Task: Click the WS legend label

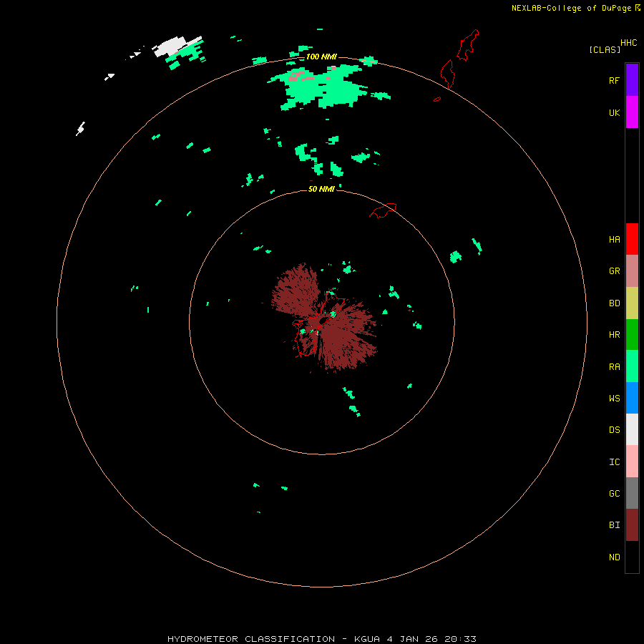Action: pyautogui.click(x=614, y=398)
